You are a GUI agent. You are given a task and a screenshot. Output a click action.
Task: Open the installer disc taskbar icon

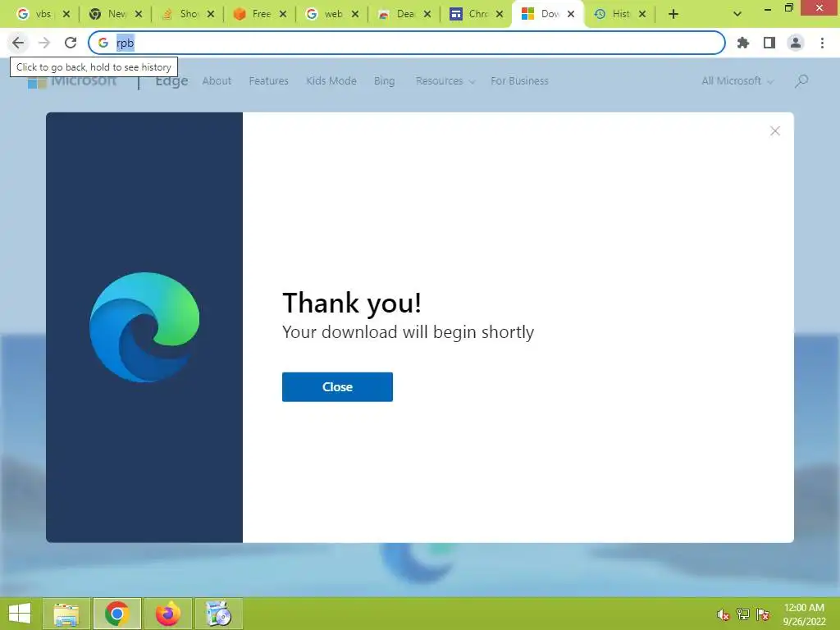click(x=218, y=614)
